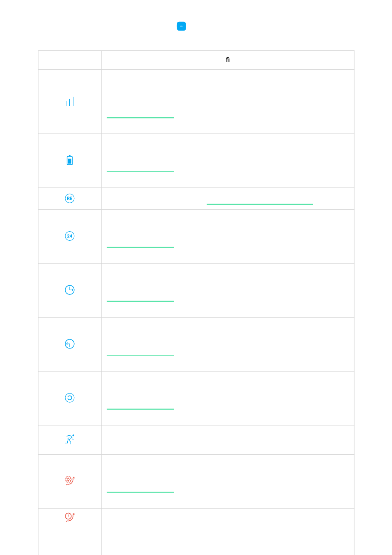Click the circle with left-turn arrow icon
Image resolution: width=392 pixels, height=555 pixels.
coord(70,344)
